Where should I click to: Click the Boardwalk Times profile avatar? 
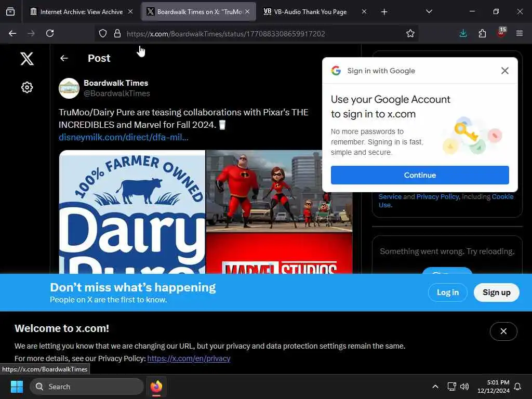69,88
